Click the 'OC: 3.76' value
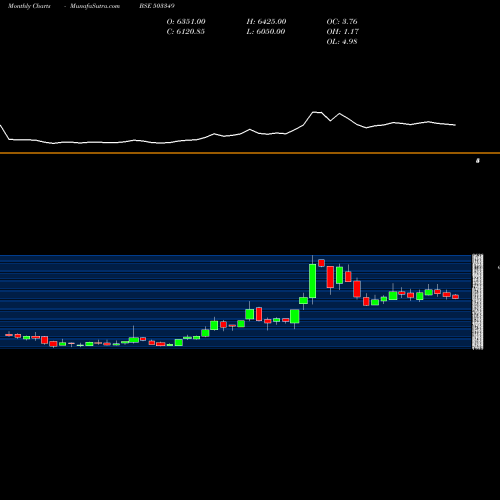This screenshot has height=500, width=500. coord(342,22)
